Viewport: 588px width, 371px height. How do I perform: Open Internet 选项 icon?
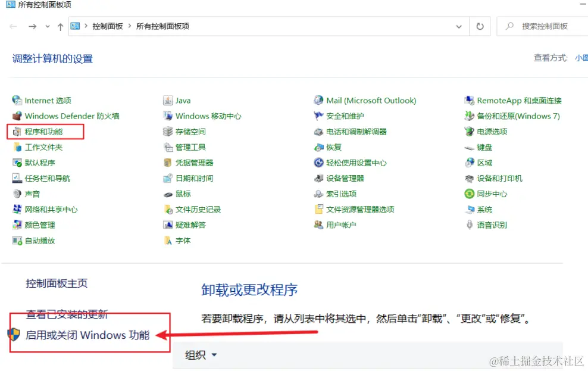coord(17,100)
